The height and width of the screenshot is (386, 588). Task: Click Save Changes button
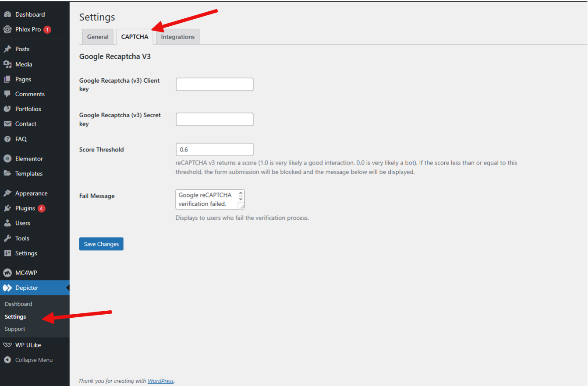coord(101,244)
